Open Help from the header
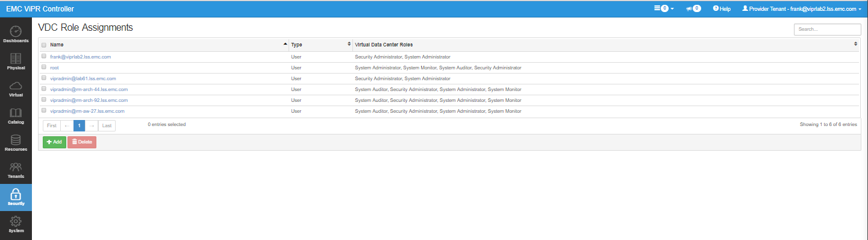The image size is (868, 240). tap(722, 8)
